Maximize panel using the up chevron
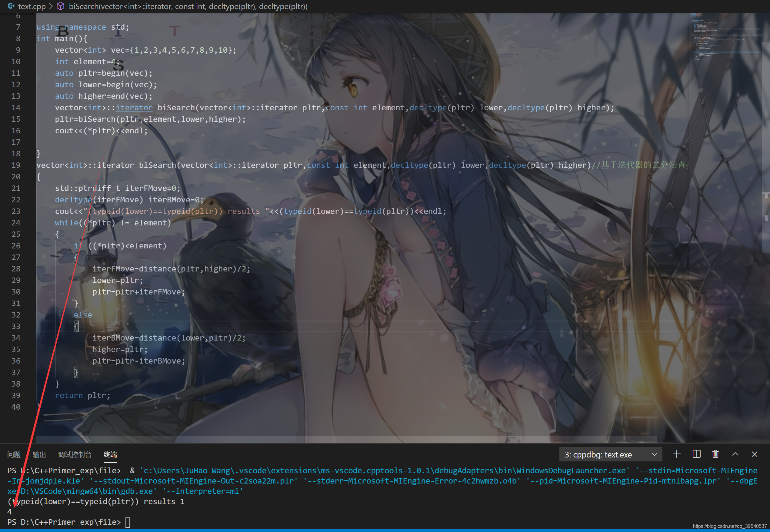The image size is (770, 532). (x=735, y=454)
